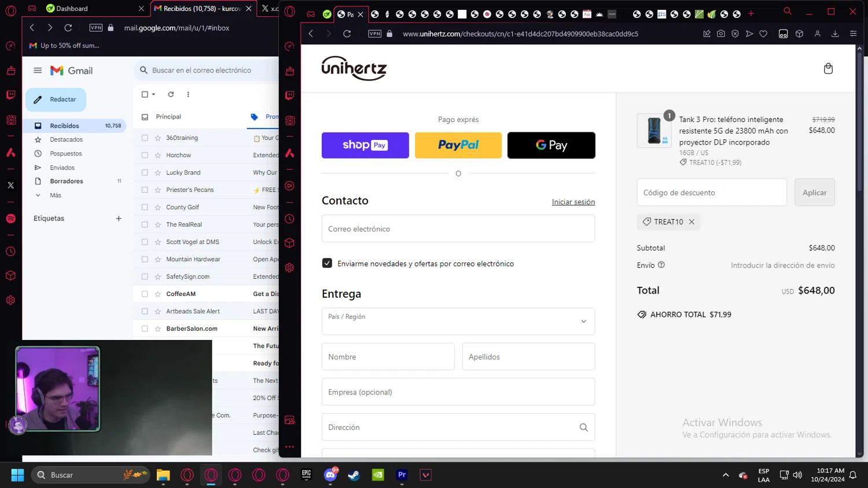Open the history clock in the left Opera sidebar
Viewport: 868px width, 488px height.
(x=10, y=252)
